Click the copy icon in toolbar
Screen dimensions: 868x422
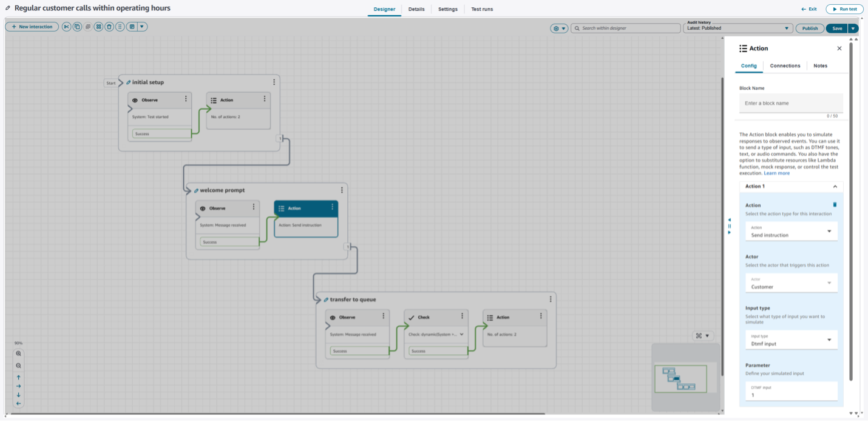pos(77,27)
